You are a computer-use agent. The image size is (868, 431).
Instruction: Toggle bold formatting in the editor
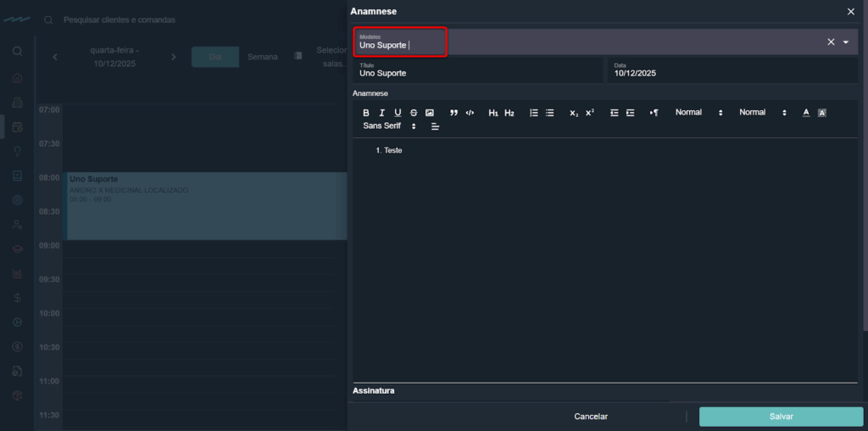pyautogui.click(x=366, y=113)
